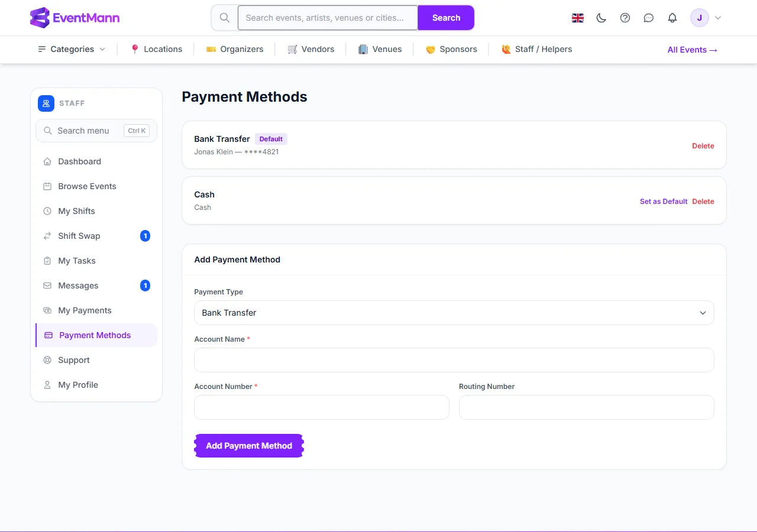Click the Default badge on Bank Transfer

[271, 139]
